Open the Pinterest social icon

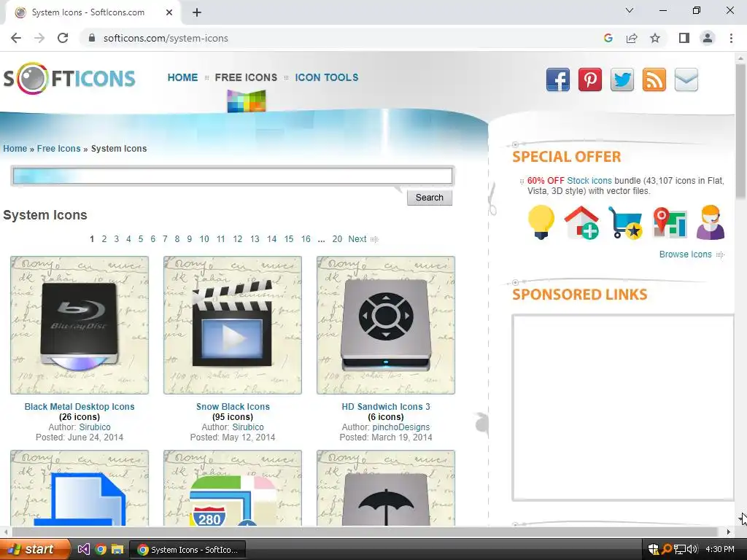tap(589, 79)
